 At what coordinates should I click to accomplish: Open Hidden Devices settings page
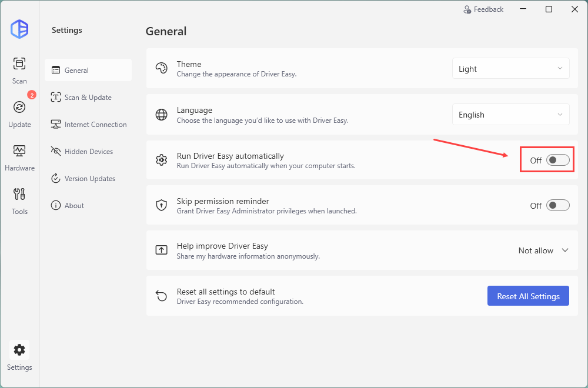88,152
